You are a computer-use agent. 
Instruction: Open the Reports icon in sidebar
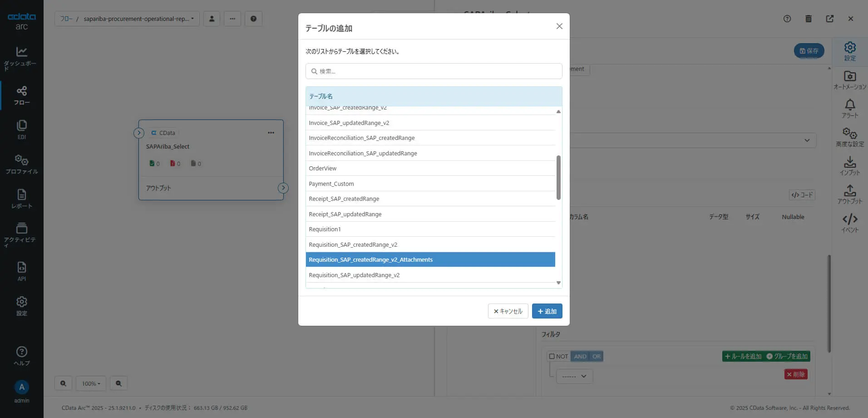coord(21,194)
